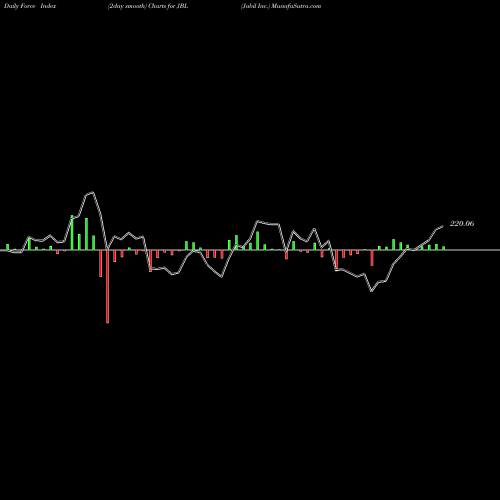Click the 'Daily Force Index' title text
Screen dimensions: 500x500
(30, 6)
